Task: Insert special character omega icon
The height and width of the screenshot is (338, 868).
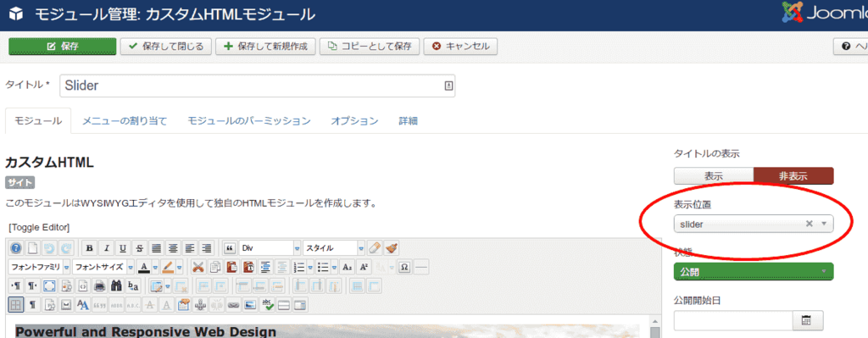Action: [x=404, y=267]
